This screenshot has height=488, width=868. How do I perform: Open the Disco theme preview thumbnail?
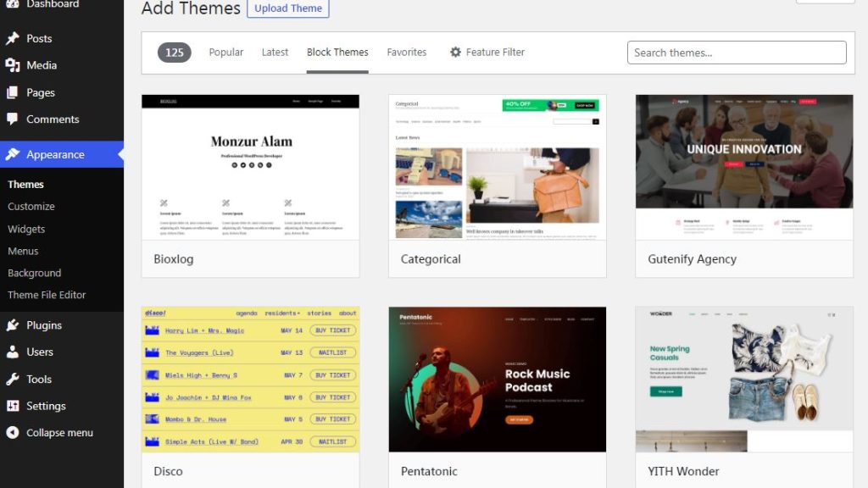point(250,380)
